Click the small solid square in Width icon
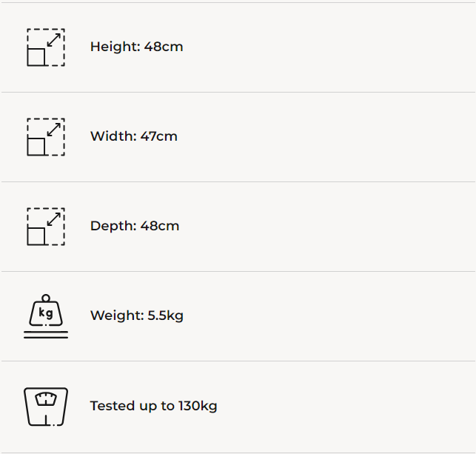Image resolution: width=476 pixels, height=454 pixels. coord(36,146)
